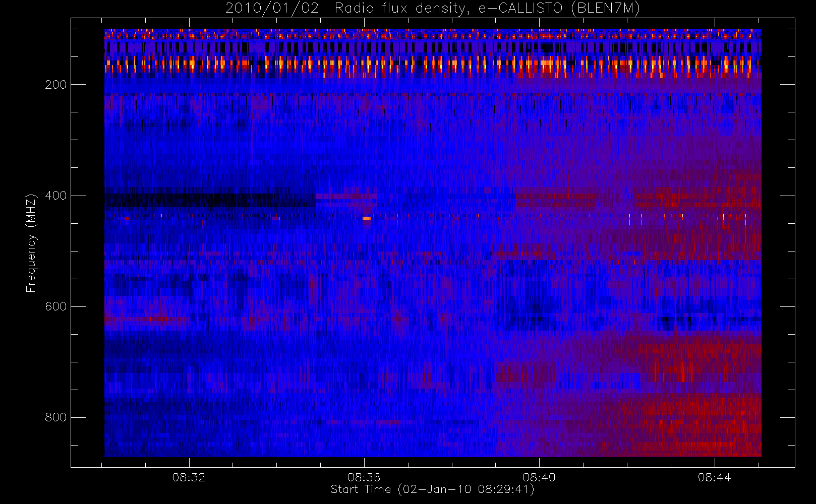816x504 pixels.
Task: Click the 800 frequency tick label
Action: click(56, 417)
